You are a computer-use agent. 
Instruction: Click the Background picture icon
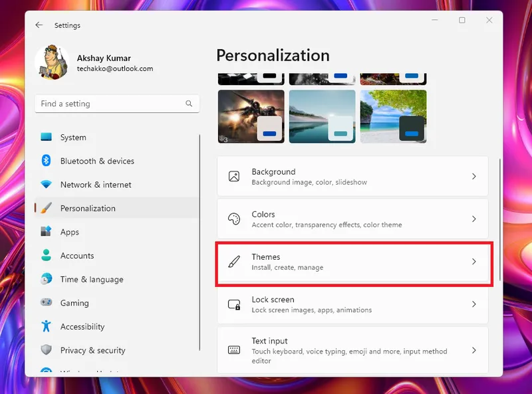click(234, 176)
